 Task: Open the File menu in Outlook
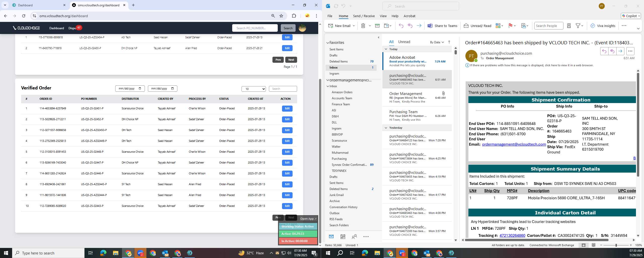tap(330, 16)
